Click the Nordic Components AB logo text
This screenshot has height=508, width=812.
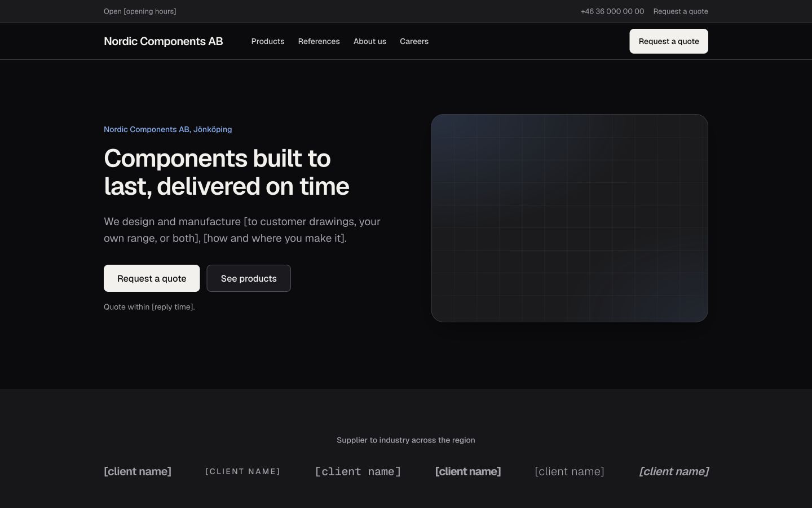tap(164, 41)
